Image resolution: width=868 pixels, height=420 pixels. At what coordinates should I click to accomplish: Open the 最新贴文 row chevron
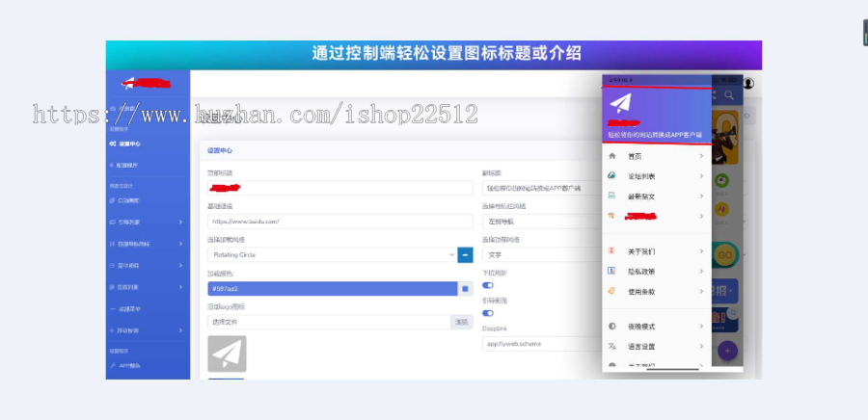[701, 196]
